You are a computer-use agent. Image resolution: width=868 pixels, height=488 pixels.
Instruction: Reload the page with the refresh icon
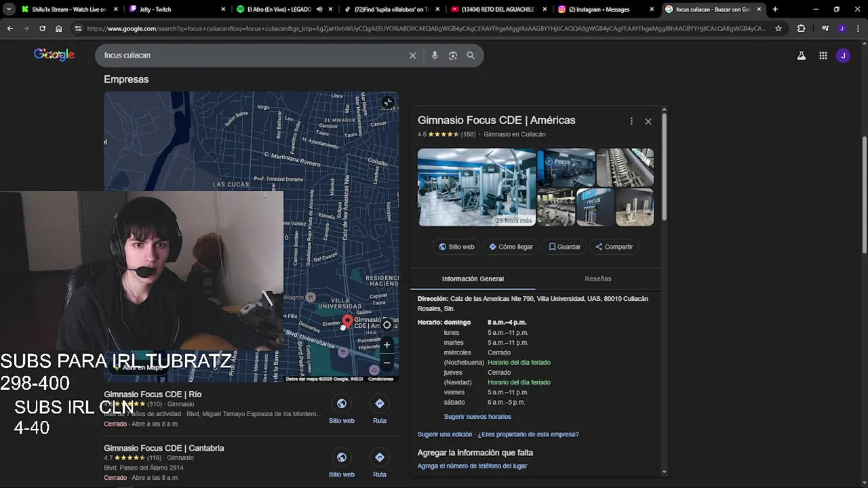(42, 28)
